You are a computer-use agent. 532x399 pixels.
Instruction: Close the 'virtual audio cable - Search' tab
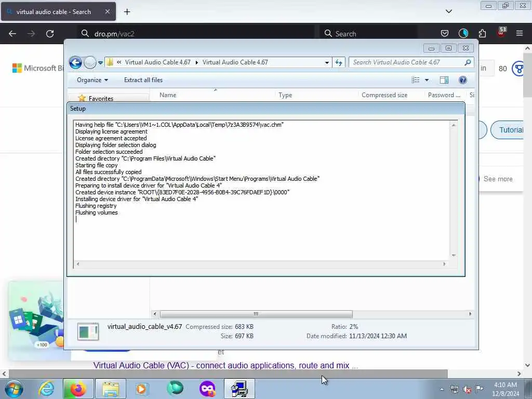[107, 11]
